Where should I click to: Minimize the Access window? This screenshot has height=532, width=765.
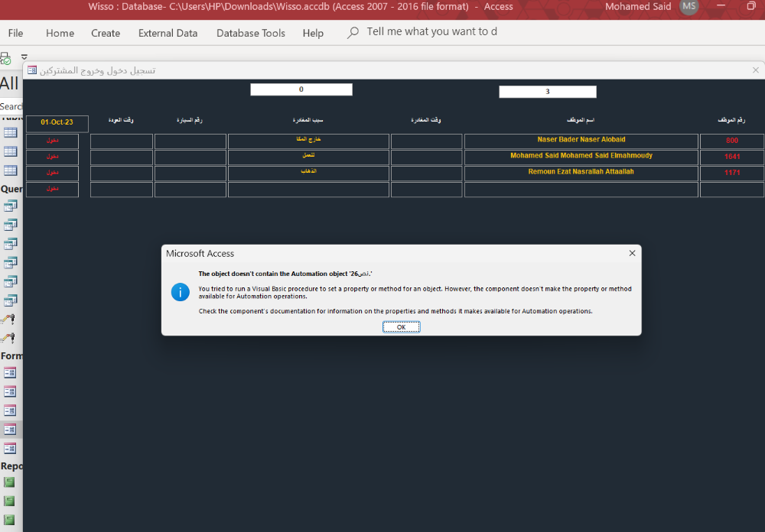click(x=721, y=6)
